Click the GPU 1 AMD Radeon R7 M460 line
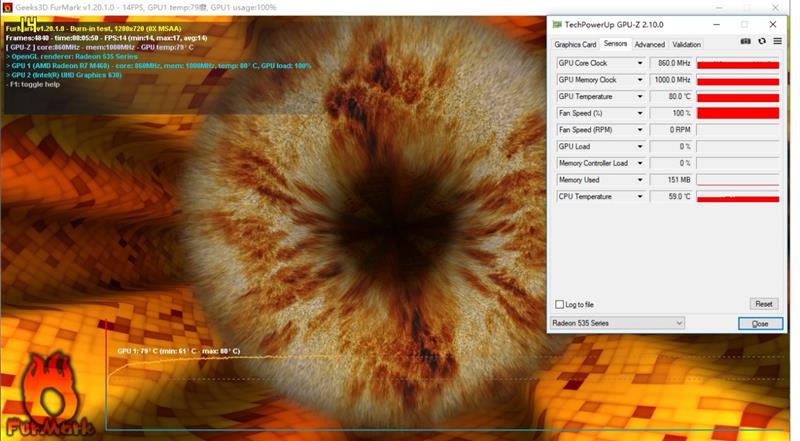The height and width of the screenshot is (441, 800). click(158, 66)
